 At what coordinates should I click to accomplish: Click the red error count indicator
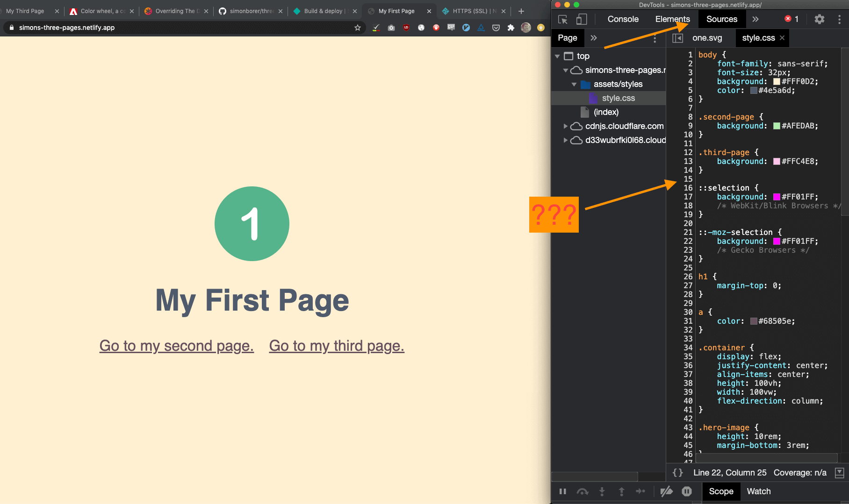[x=791, y=19]
